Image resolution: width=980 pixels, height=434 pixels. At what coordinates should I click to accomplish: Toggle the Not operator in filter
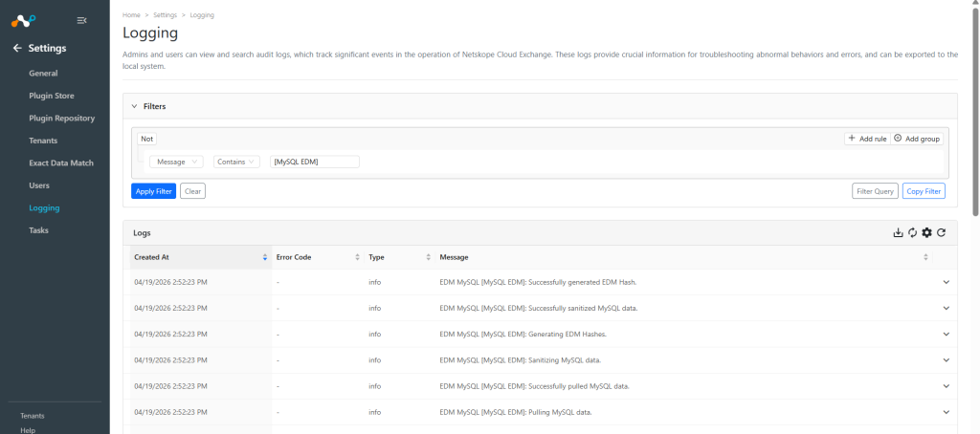tap(146, 139)
